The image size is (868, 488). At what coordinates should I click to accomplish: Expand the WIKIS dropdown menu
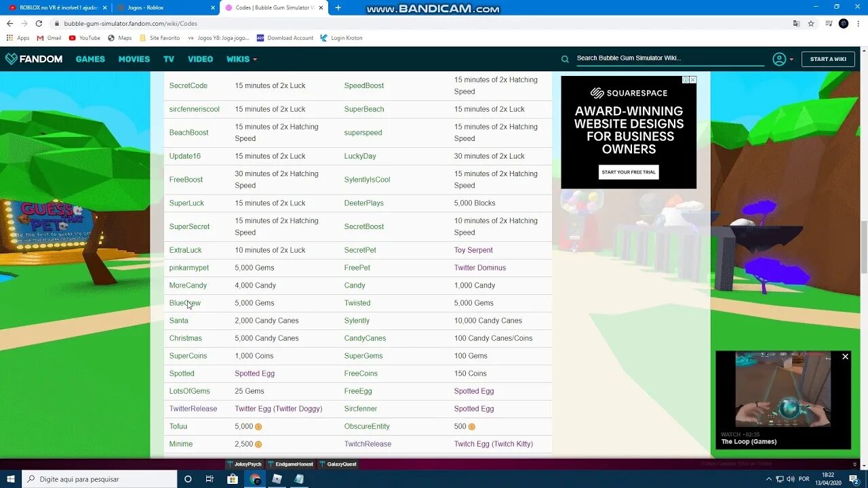(x=241, y=59)
